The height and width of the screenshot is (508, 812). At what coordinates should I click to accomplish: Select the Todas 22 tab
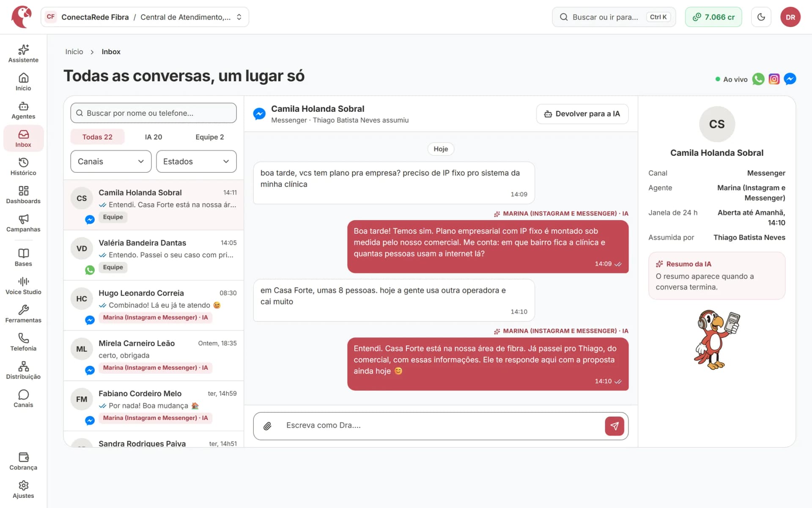coord(97,137)
